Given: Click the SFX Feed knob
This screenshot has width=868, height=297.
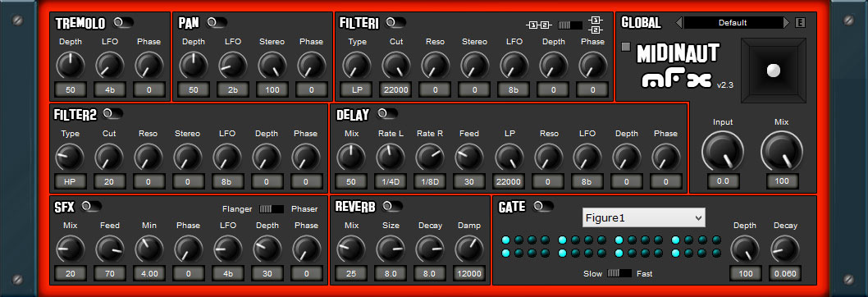Looking at the screenshot, I should click(x=110, y=249).
